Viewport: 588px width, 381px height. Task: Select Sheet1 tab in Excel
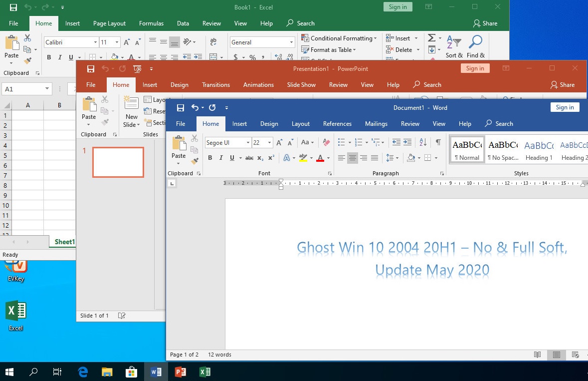tap(64, 242)
